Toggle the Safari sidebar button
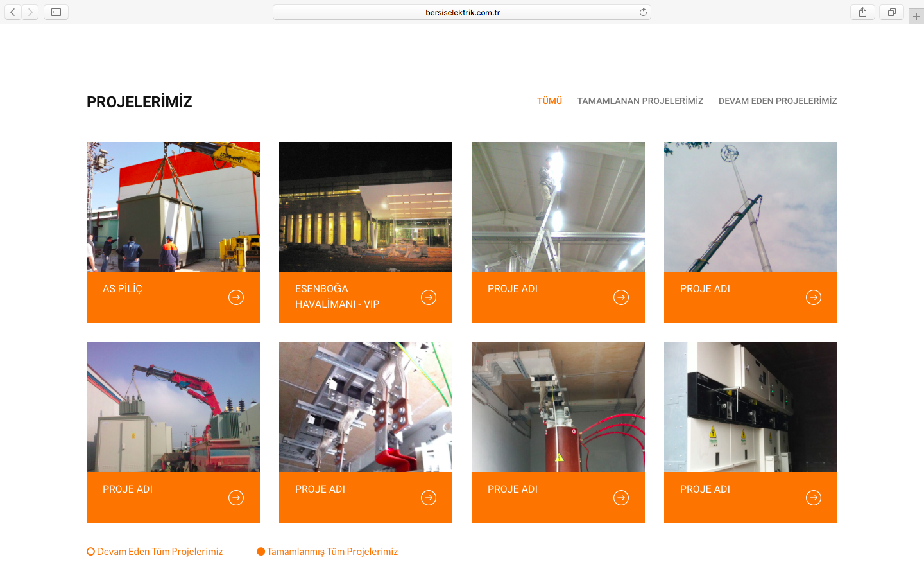 56,12
